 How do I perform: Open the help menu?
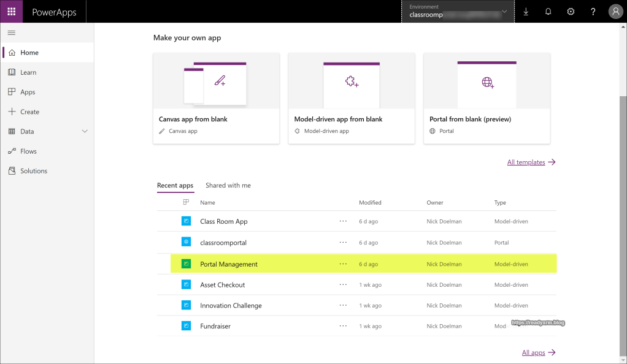(593, 11)
